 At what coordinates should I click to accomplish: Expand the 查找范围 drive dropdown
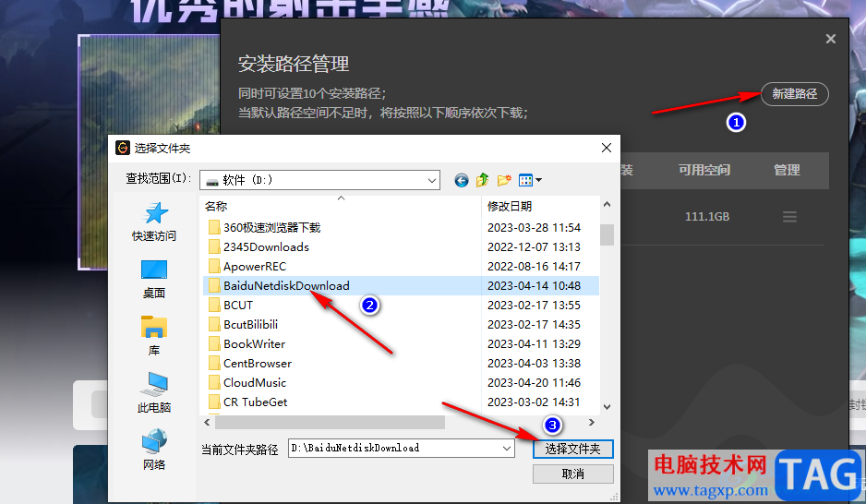tap(432, 181)
